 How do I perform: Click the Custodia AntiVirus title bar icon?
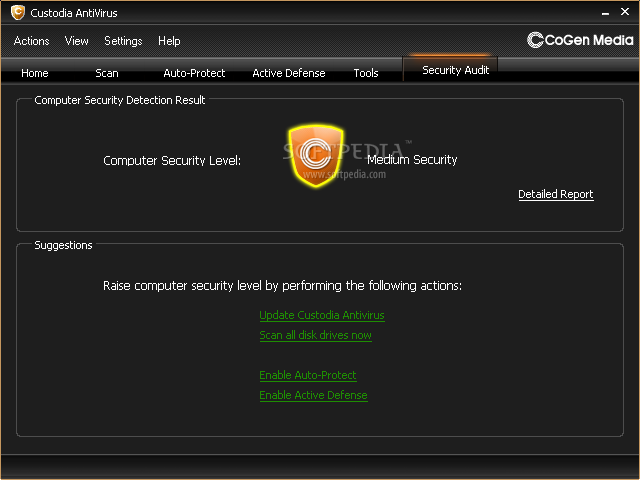coord(17,13)
